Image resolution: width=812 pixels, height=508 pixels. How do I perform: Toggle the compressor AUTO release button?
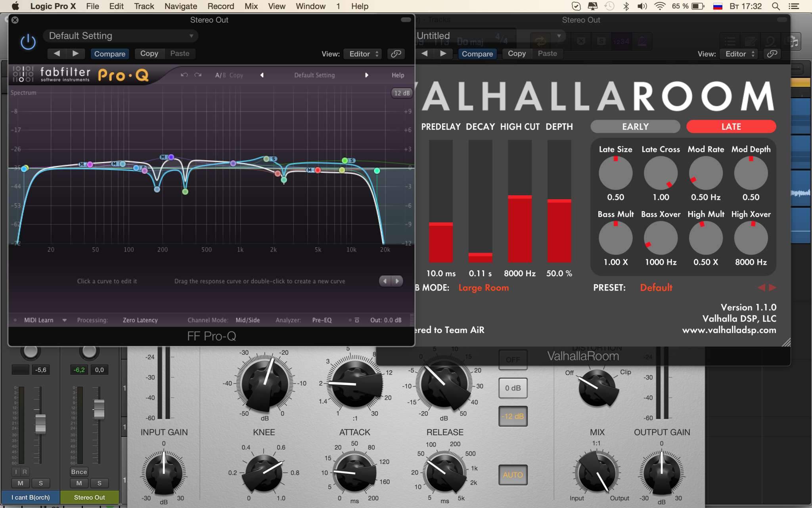513,475
